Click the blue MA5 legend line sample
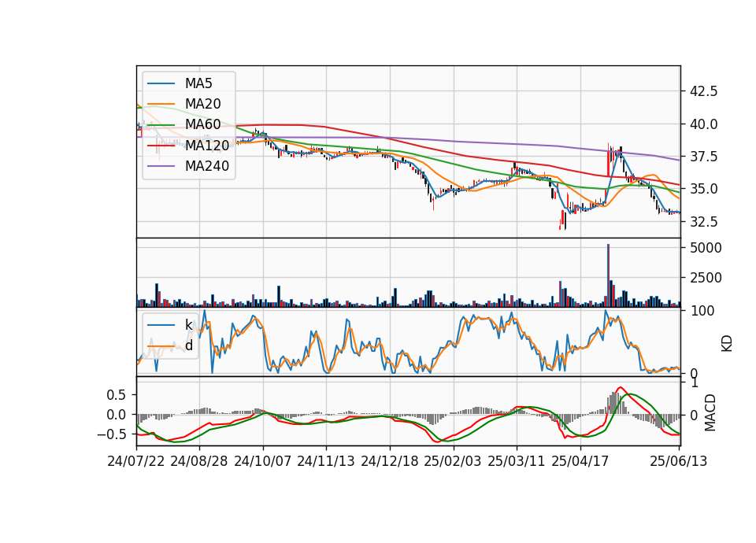This screenshot has height=543, width=756. [x=161, y=83]
